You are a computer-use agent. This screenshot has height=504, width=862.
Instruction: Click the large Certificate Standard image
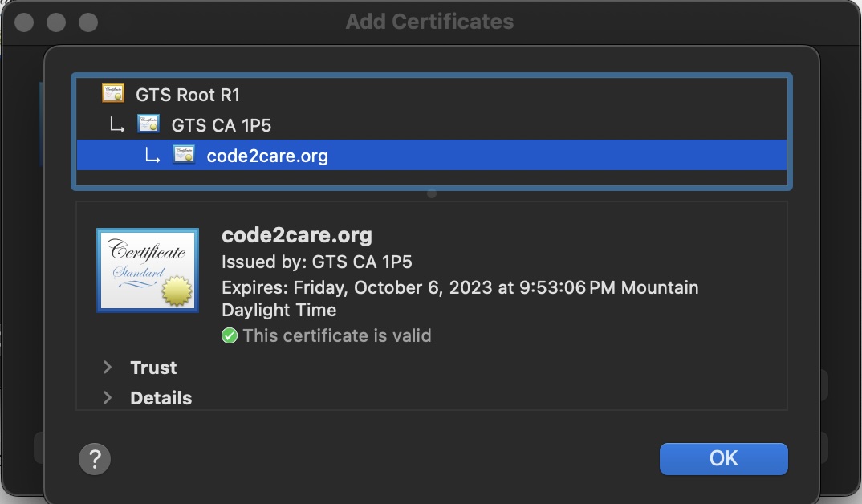pos(147,270)
